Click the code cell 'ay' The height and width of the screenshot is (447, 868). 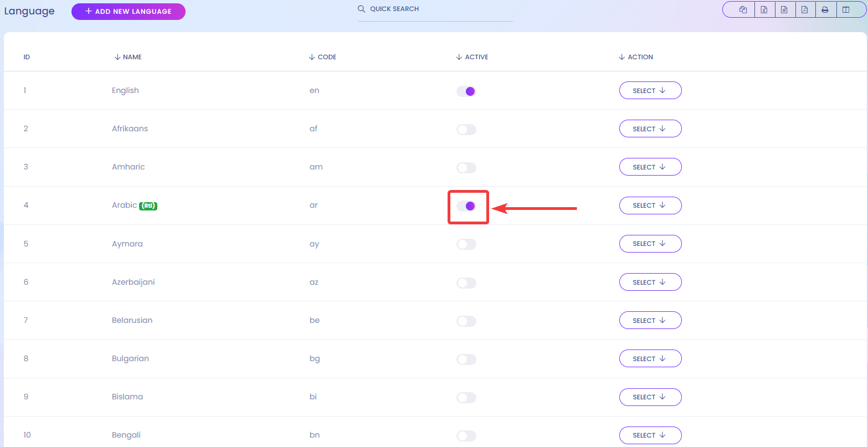314,244
